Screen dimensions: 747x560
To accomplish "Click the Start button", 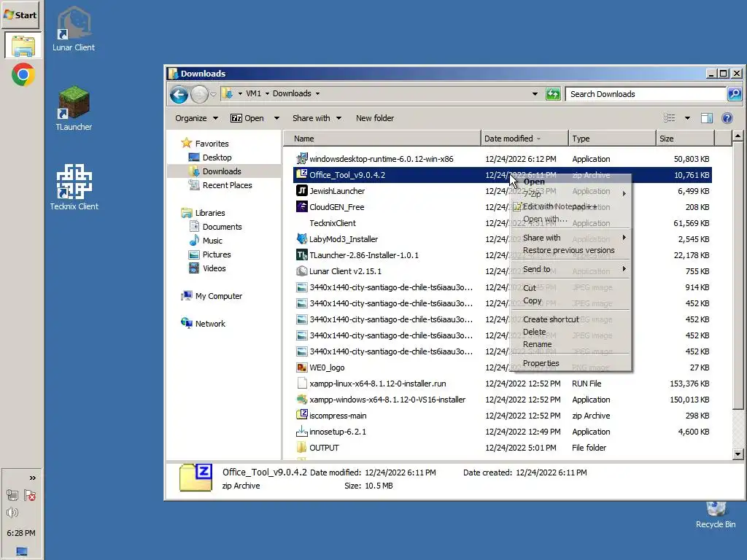I will pos(20,15).
